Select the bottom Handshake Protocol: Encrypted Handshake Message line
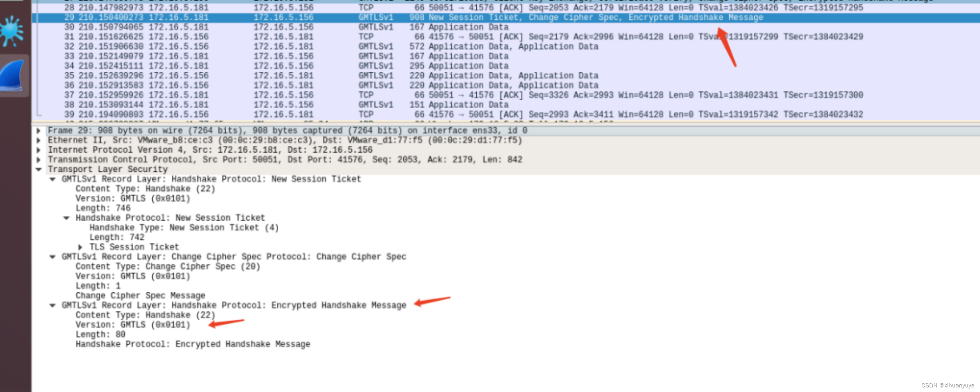This screenshot has height=392, width=980. [x=193, y=344]
